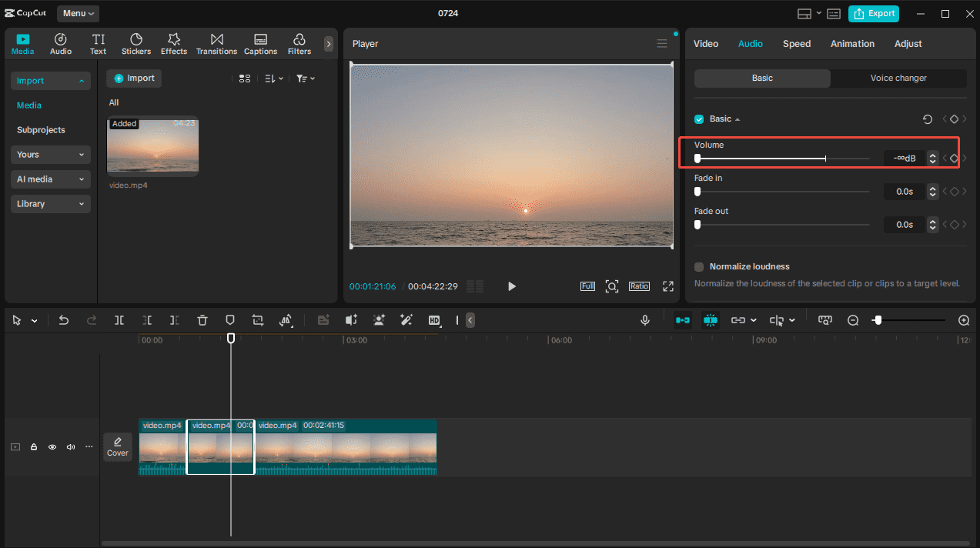Enter fullscreen preview mode

(x=668, y=286)
